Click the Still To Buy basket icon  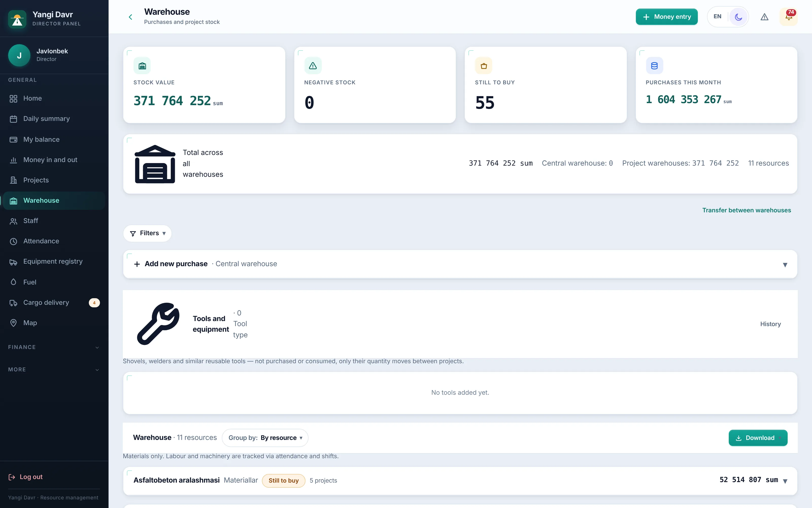click(x=483, y=66)
